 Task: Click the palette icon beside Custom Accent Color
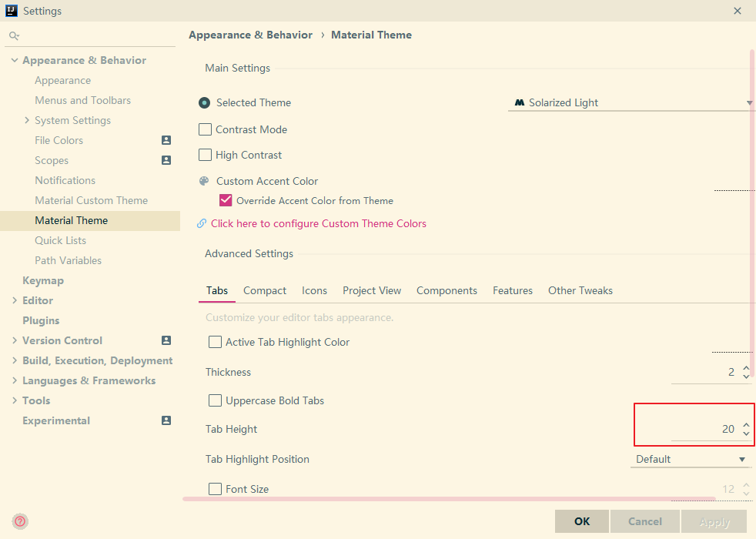pos(205,181)
